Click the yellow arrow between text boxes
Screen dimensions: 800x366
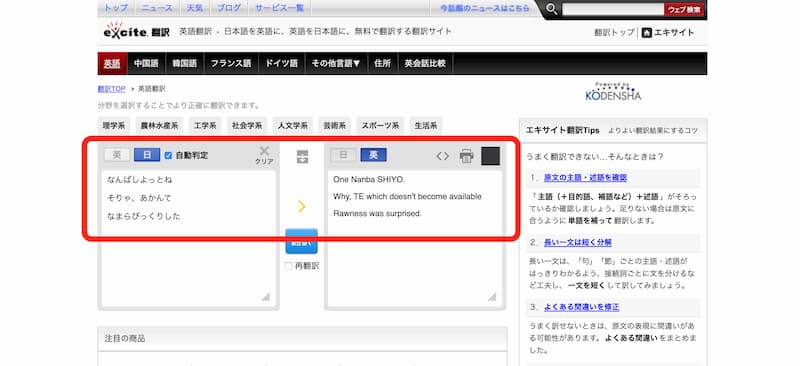coord(302,206)
